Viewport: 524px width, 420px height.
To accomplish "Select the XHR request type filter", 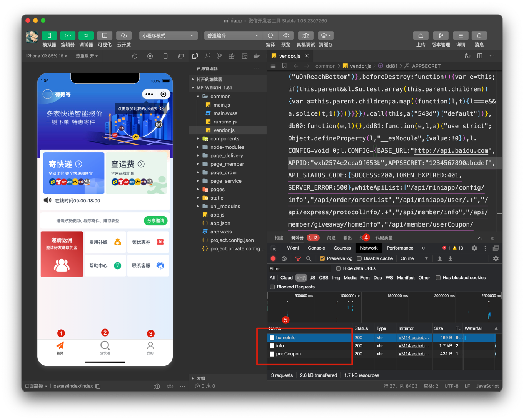I will pyautogui.click(x=301, y=278).
